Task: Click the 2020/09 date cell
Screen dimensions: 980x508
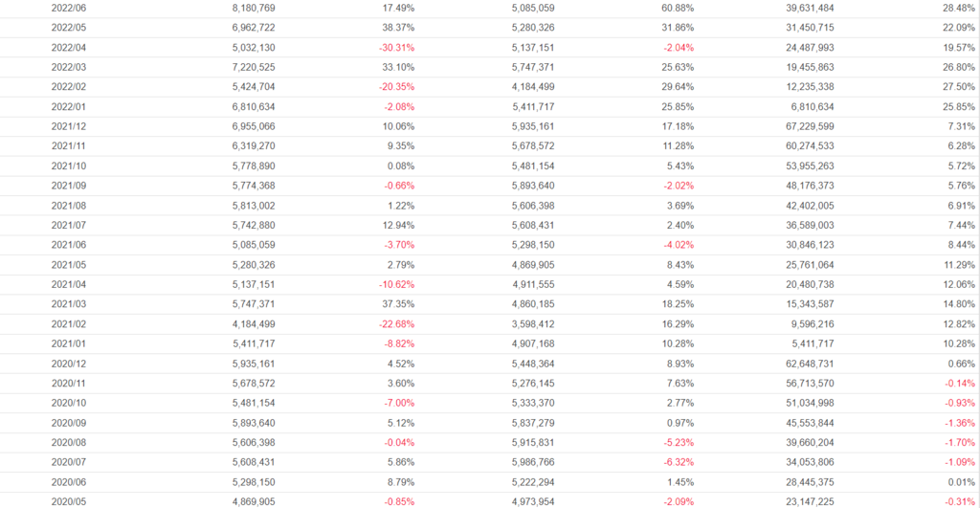Action: point(69,422)
